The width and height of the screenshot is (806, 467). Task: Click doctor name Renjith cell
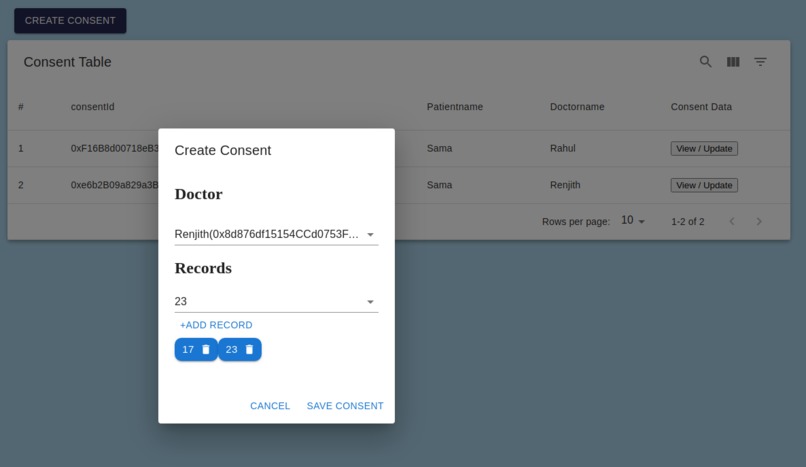(565, 185)
